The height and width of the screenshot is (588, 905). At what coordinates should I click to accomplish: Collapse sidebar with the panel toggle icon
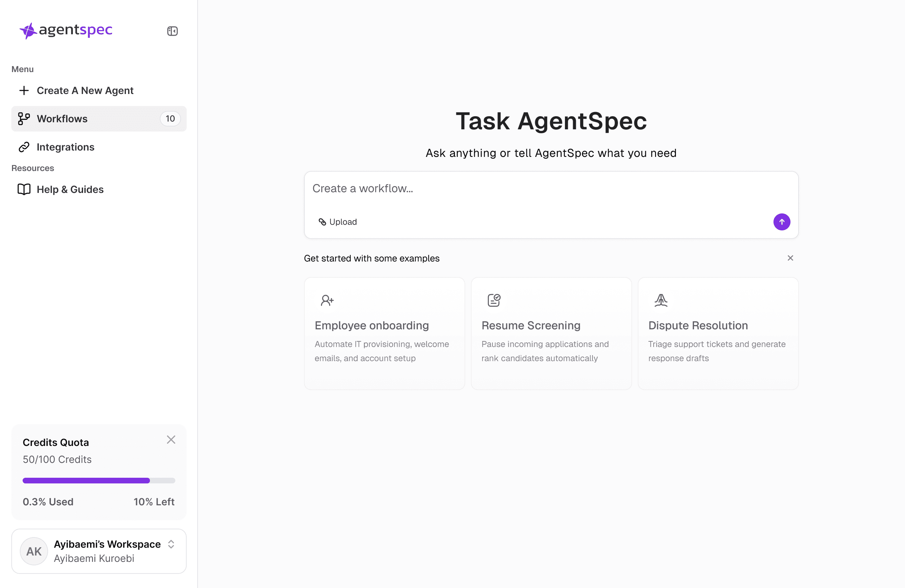172,31
